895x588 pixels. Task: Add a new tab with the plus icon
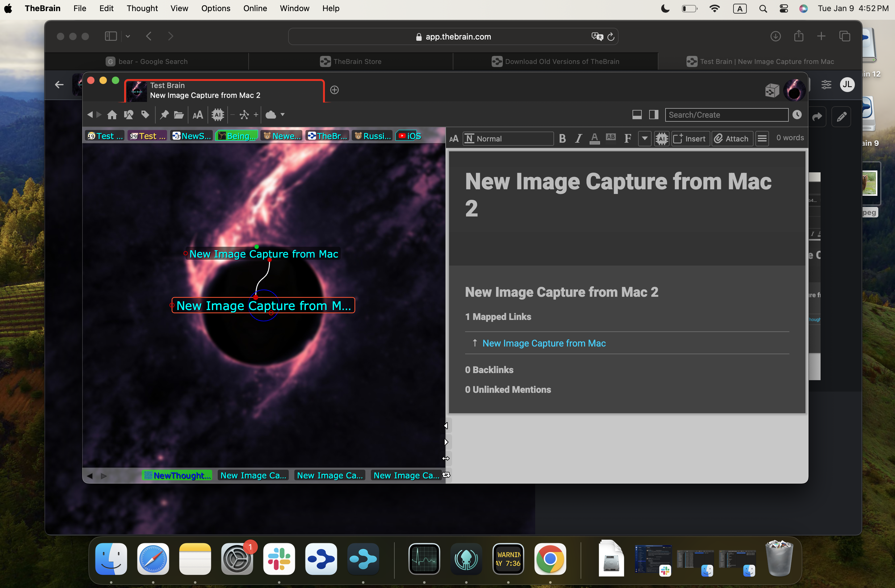334,90
